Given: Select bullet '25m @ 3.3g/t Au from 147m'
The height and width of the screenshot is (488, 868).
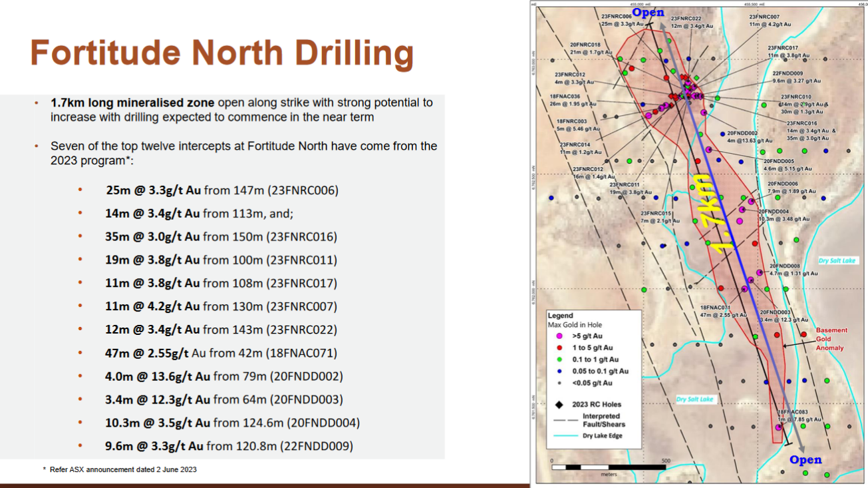Looking at the screenshot, I should coord(222,190).
